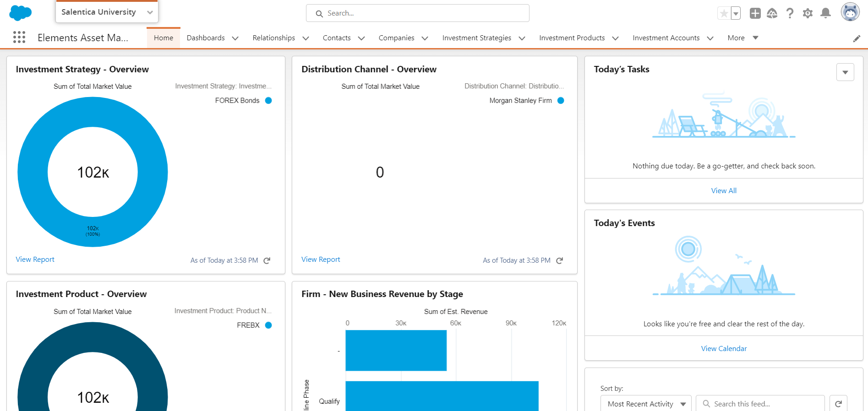
Task: Expand the Dashboards tab chevron
Action: [x=235, y=38]
